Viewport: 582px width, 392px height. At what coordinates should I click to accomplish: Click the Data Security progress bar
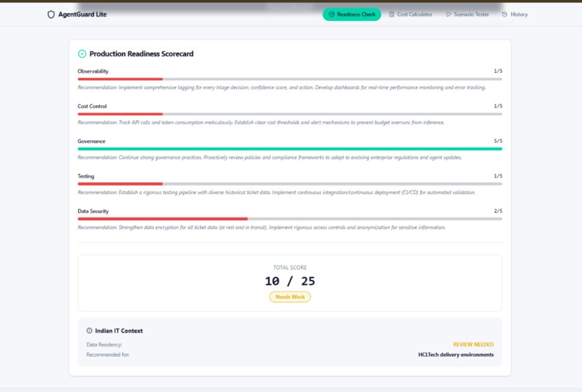point(290,219)
